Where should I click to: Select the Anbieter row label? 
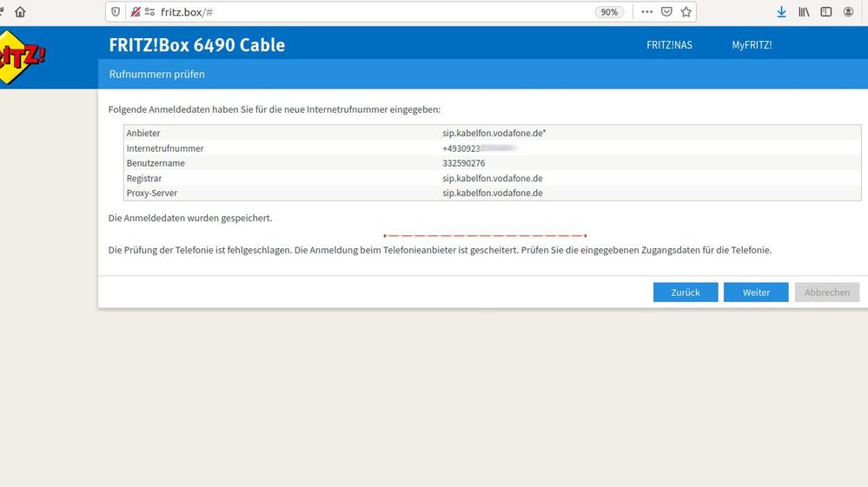coord(143,133)
